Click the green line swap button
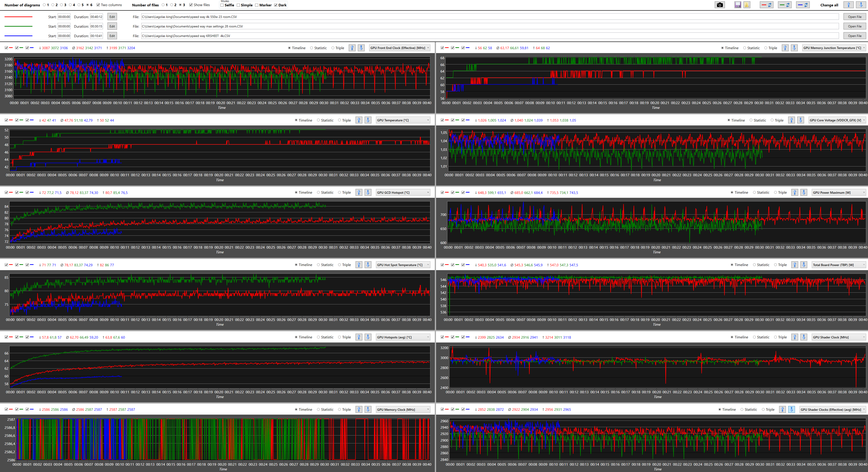This screenshot has height=472, width=868. point(785,5)
